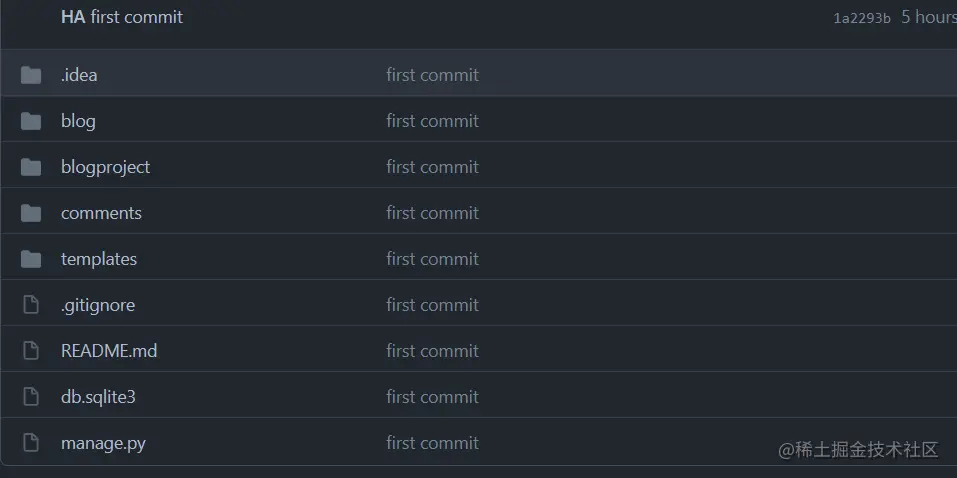Click the manage.py file icon
The image size is (957, 478).
pos(31,443)
